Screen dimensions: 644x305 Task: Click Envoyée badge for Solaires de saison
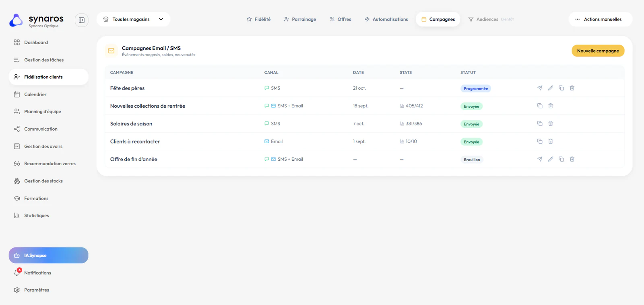(471, 124)
